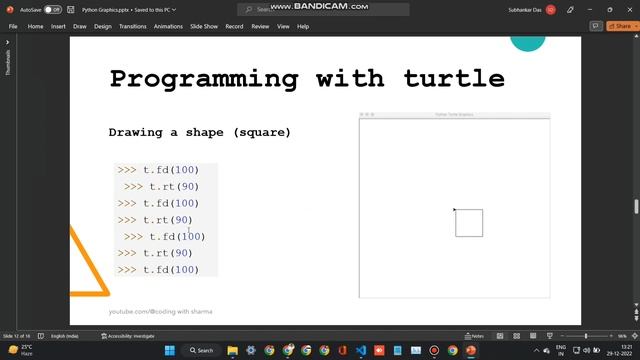Click scrollbar up arrow at top right

[x=636, y=36]
